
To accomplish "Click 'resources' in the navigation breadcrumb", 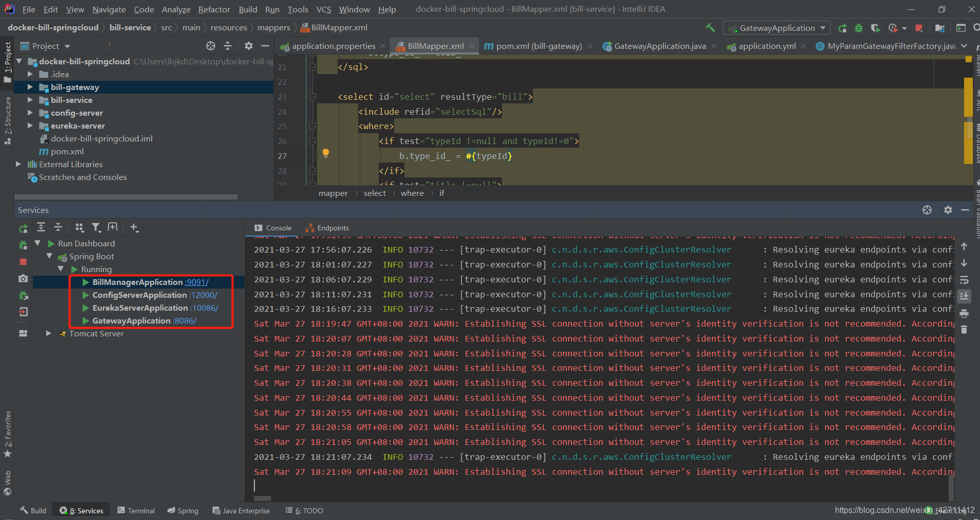I will point(229,28).
